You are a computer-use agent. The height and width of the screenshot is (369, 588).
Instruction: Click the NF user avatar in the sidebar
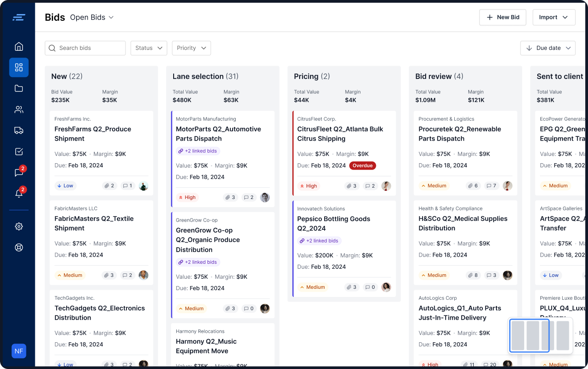[x=19, y=351]
